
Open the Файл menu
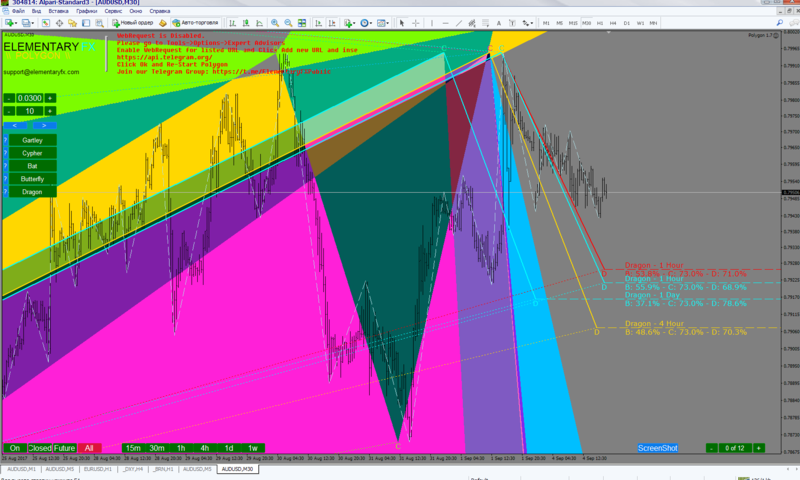click(18, 11)
